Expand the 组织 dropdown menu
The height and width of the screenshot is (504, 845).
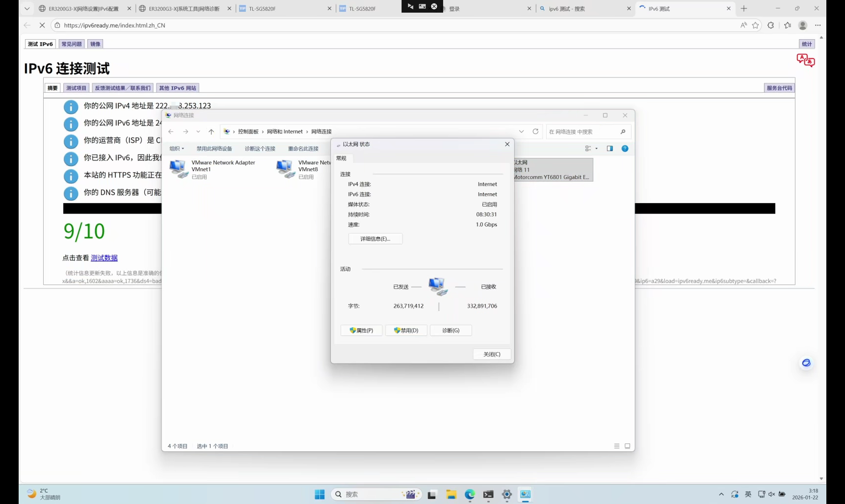(177, 148)
